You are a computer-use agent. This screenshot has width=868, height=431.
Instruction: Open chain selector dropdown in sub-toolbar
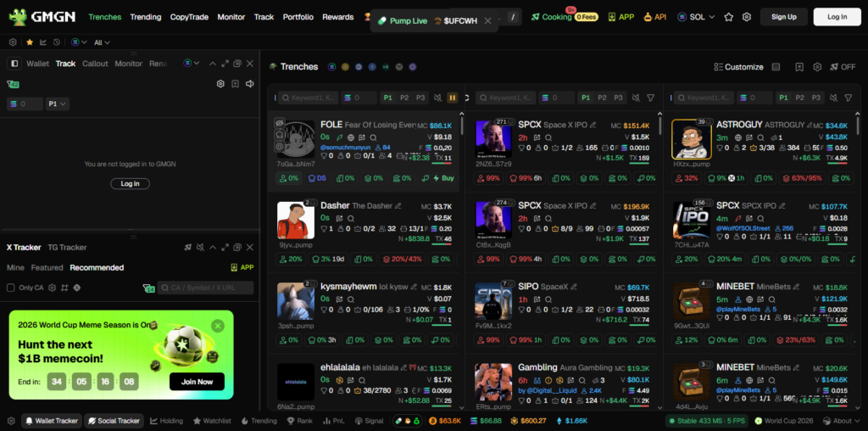(x=79, y=42)
